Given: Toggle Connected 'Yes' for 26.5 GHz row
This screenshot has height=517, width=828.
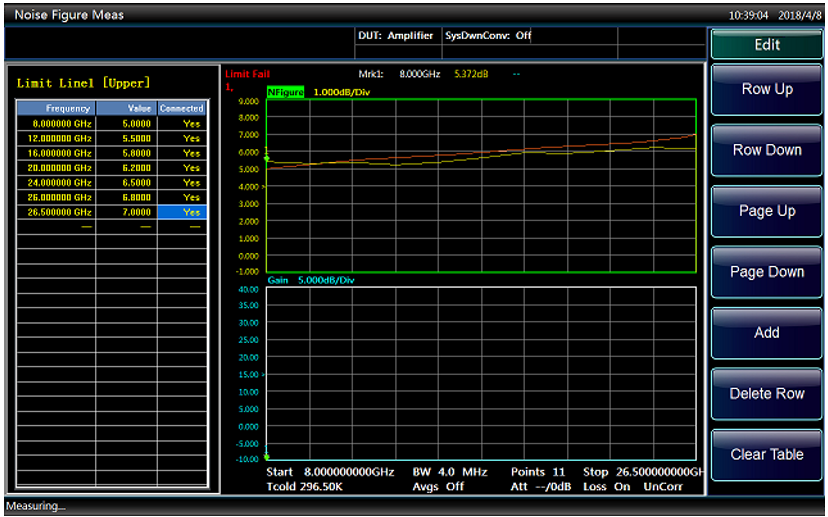Looking at the screenshot, I should click(x=182, y=212).
